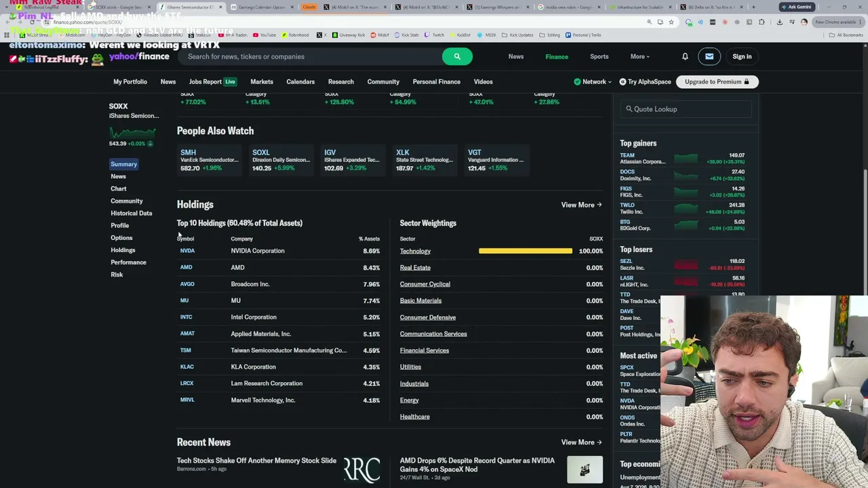Open the Jobs Report Live tab

pyautogui.click(x=212, y=82)
